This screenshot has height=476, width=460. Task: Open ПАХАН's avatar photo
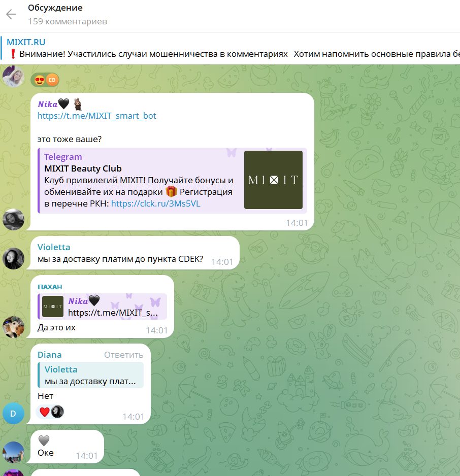coord(13,327)
